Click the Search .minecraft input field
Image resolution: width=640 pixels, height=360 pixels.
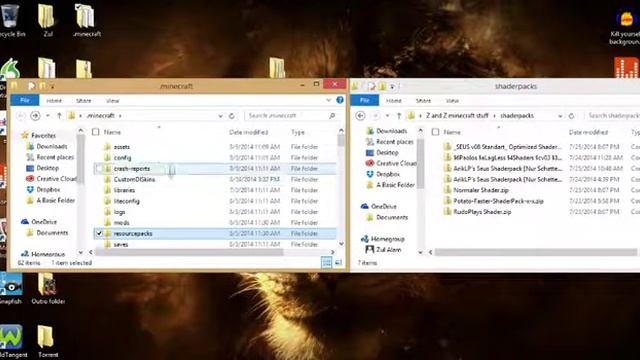click(287, 116)
